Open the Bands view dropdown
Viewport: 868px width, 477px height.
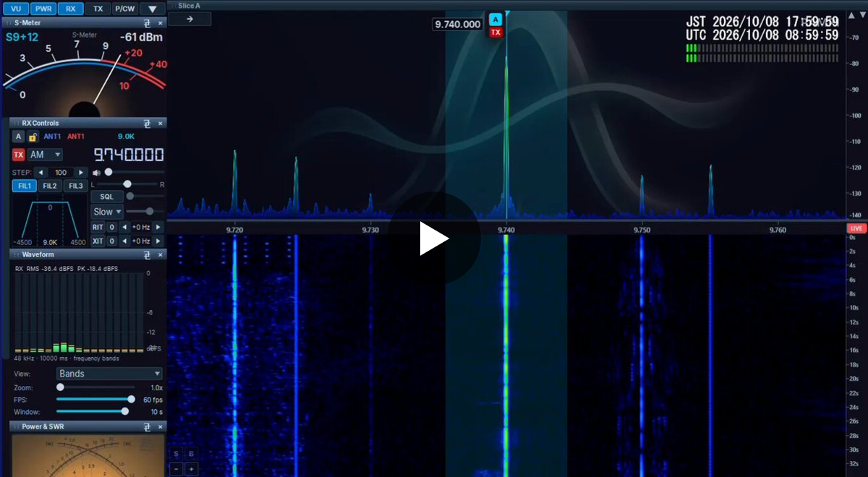coord(109,374)
